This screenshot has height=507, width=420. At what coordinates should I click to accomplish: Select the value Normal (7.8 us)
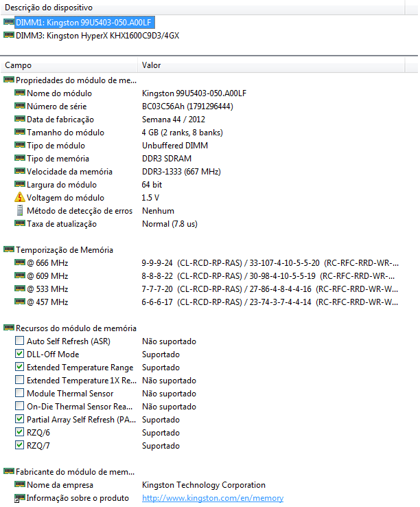(170, 224)
